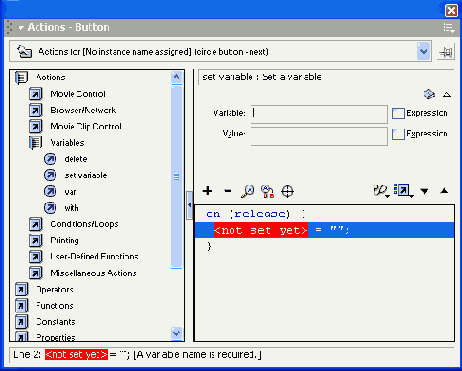
Task: Click the insert target path crosshair icon
Action: pyautogui.click(x=287, y=191)
